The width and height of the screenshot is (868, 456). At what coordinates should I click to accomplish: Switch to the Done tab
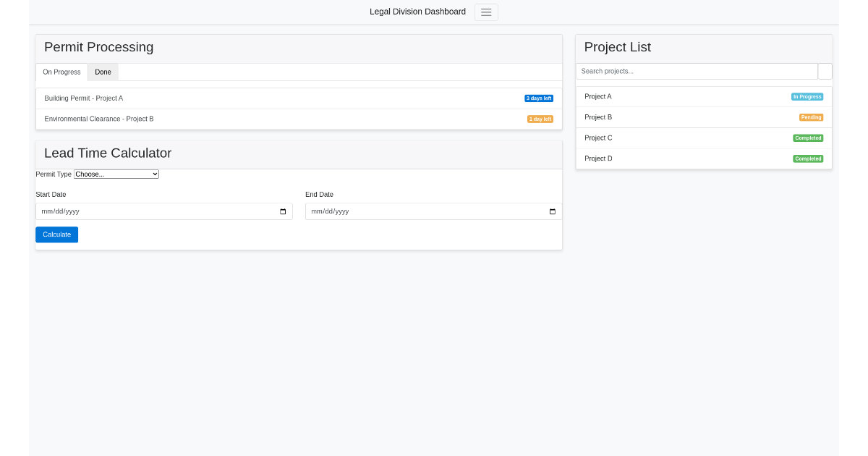coord(103,72)
